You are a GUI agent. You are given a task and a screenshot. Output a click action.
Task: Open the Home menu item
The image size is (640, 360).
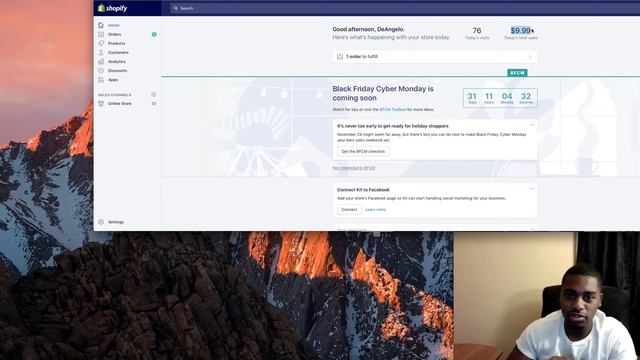(114, 25)
